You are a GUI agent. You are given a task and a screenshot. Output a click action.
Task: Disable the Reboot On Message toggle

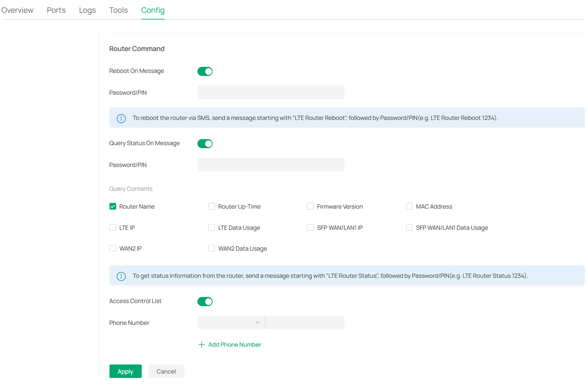[x=205, y=71]
